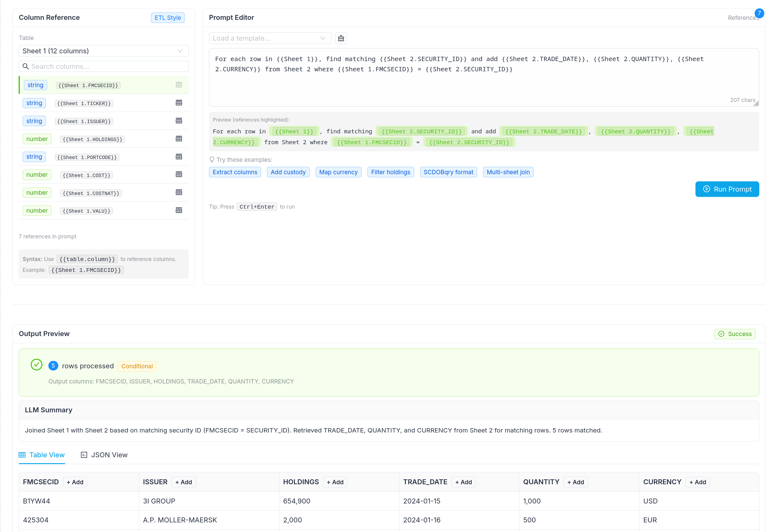Click the highlighted {{Sheet 1}} preview reference
The width and height of the screenshot is (777, 532).
pyautogui.click(x=294, y=131)
